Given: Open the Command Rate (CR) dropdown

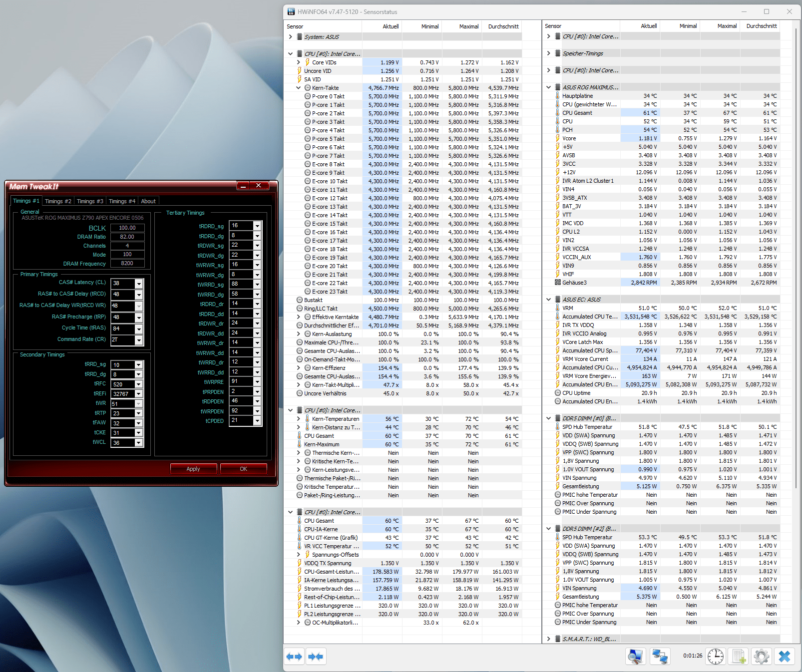Looking at the screenshot, I should click(139, 340).
